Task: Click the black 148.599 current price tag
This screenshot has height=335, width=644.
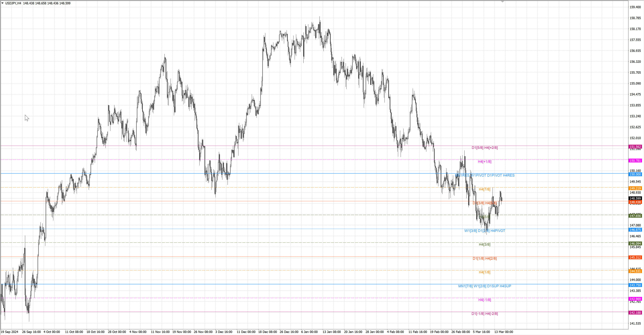Action: 635,198
